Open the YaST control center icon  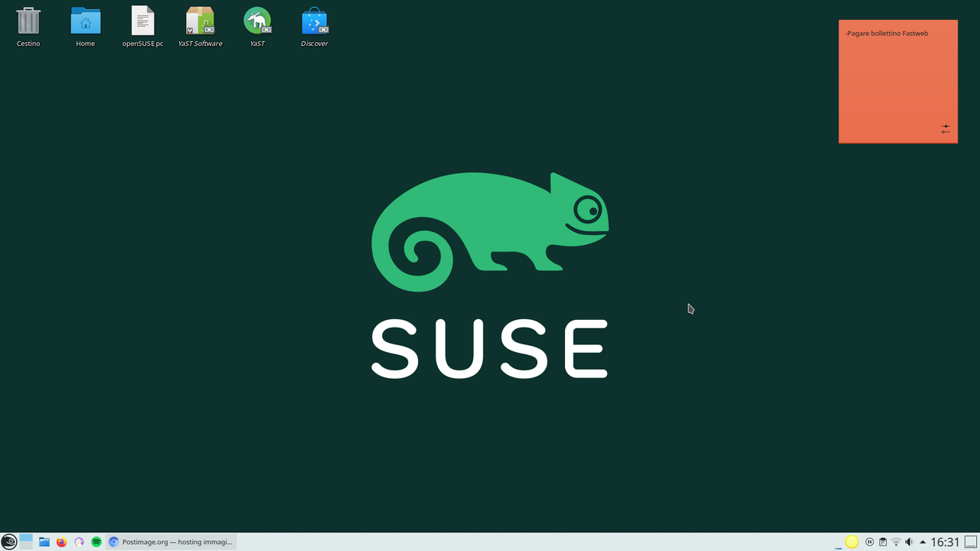tap(257, 21)
